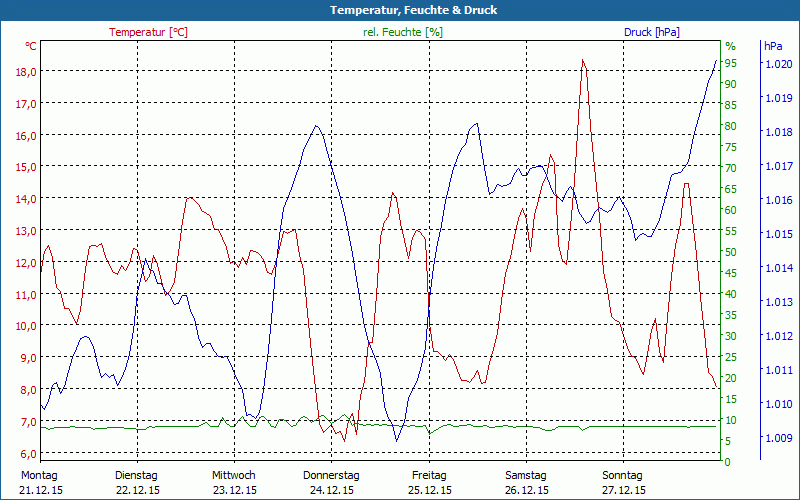Click the green % unit label on right axis
800x500 pixels.
click(730, 46)
